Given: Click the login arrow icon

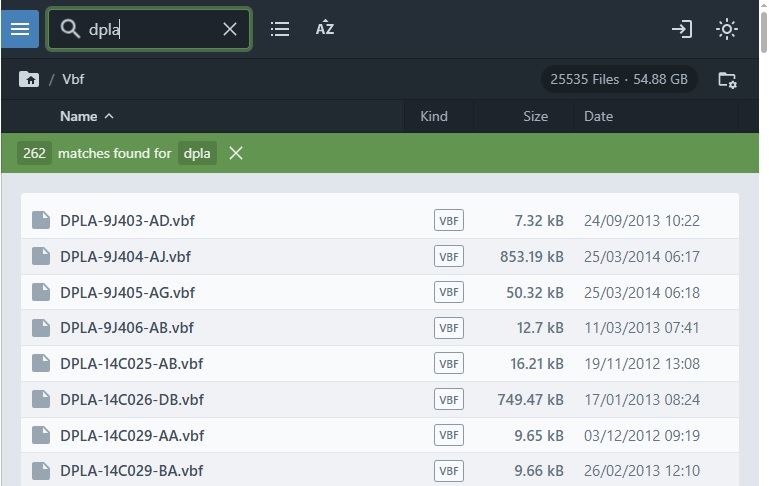Looking at the screenshot, I should [x=682, y=29].
